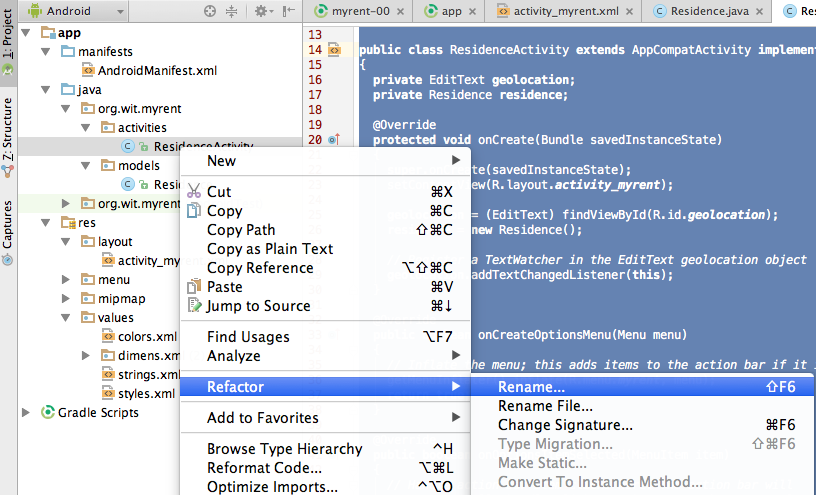Hide the project panel with the hide icon
This screenshot has height=495, width=816.
click(289, 11)
